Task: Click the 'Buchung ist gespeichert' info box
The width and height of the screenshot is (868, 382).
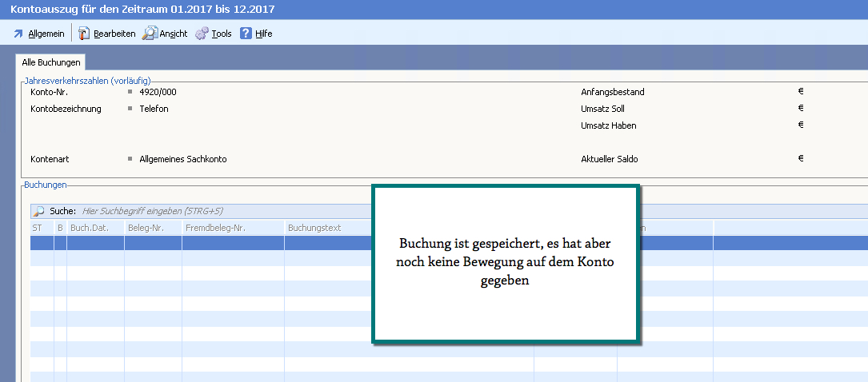Action: point(506,265)
